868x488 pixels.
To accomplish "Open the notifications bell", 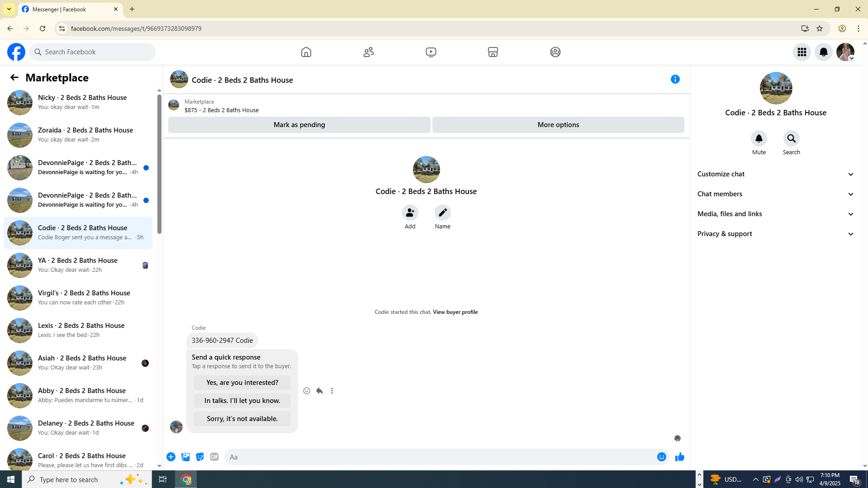I will click(x=824, y=52).
